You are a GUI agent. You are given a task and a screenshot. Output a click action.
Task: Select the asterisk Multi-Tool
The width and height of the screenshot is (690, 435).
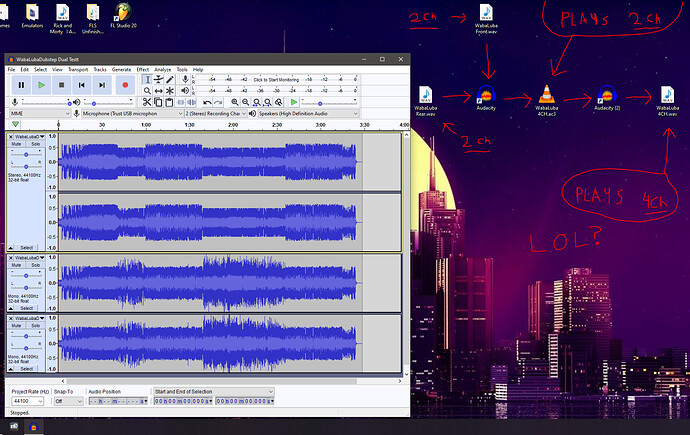point(170,91)
